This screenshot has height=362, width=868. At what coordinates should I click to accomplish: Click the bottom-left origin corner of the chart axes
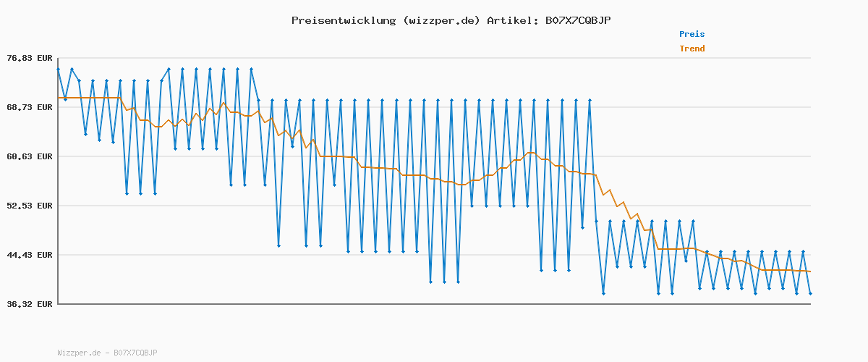[58, 304]
